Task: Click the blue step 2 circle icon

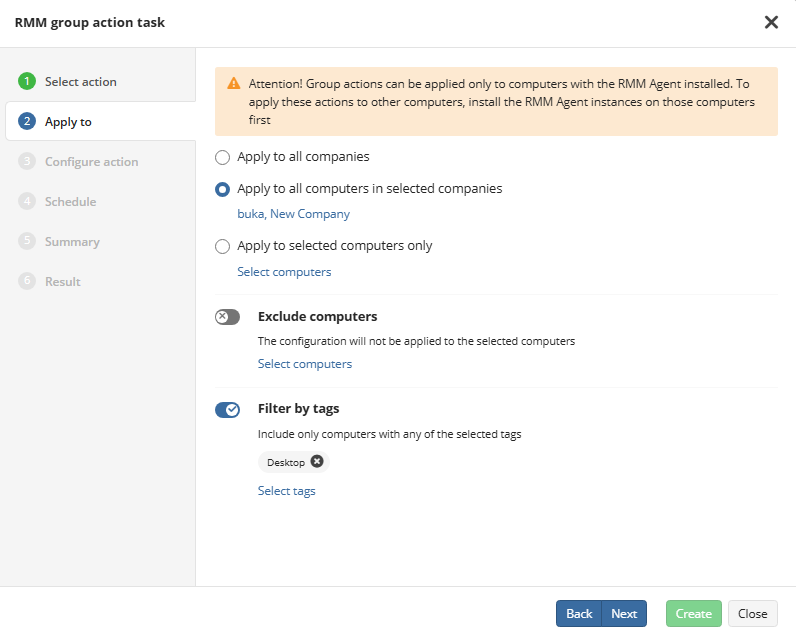Action: click(x=27, y=121)
